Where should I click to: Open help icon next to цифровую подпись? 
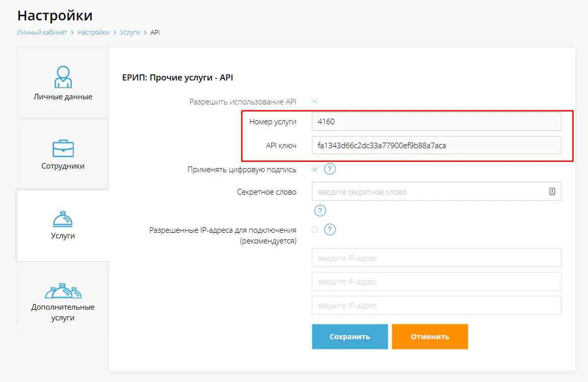(x=330, y=169)
